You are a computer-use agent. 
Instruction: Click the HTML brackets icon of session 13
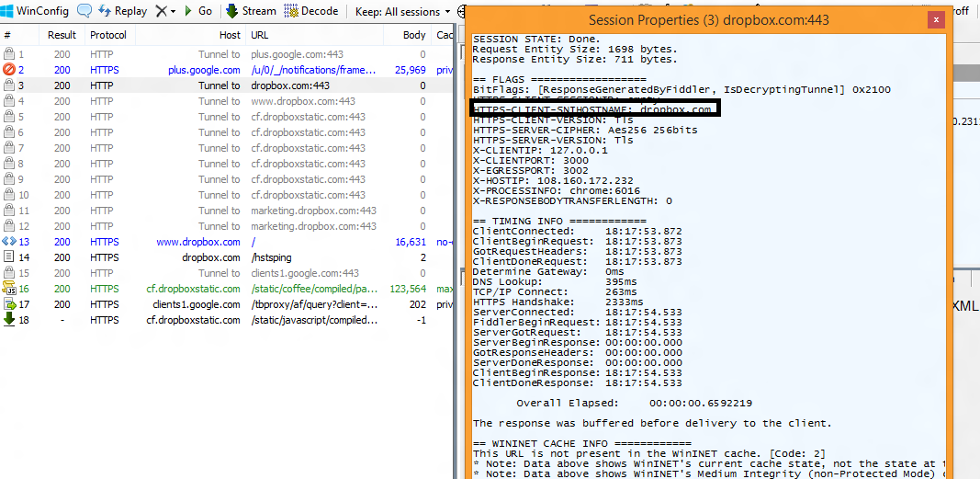click(9, 242)
